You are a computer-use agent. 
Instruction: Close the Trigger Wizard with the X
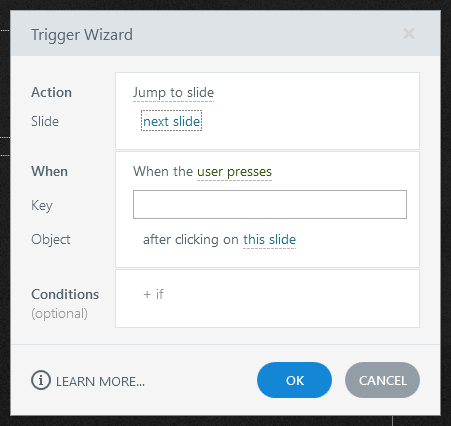pyautogui.click(x=409, y=34)
